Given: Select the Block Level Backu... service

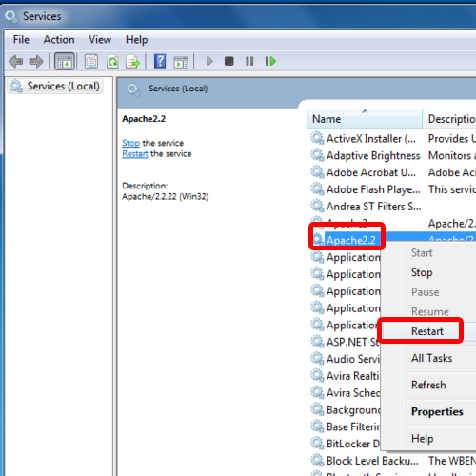Looking at the screenshot, I should click(x=372, y=461).
